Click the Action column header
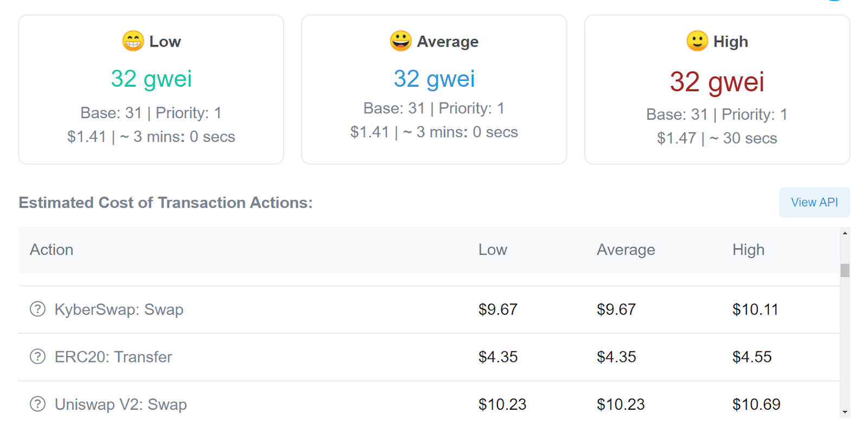Viewport: 868px width, 432px height. (x=52, y=250)
